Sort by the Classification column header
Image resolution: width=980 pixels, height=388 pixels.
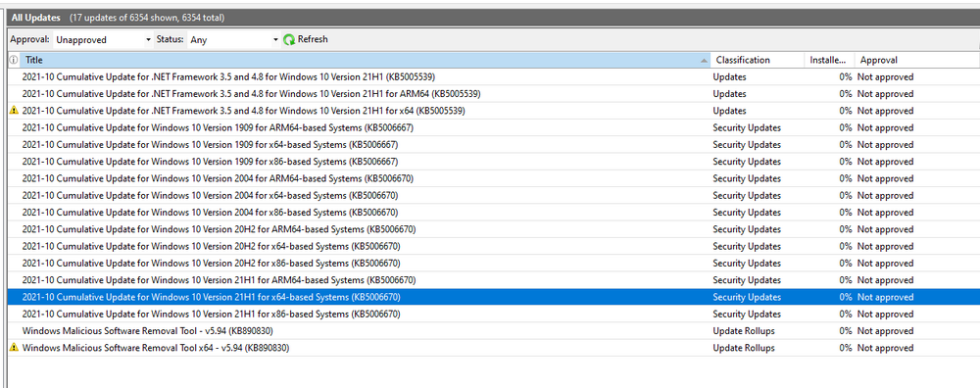pyautogui.click(x=758, y=60)
